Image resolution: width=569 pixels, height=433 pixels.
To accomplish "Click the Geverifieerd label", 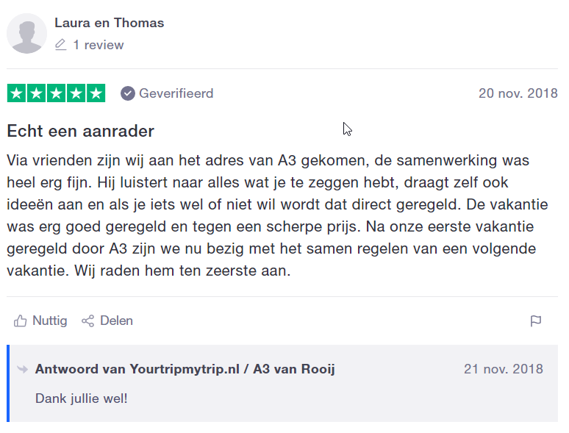I will coord(176,94).
